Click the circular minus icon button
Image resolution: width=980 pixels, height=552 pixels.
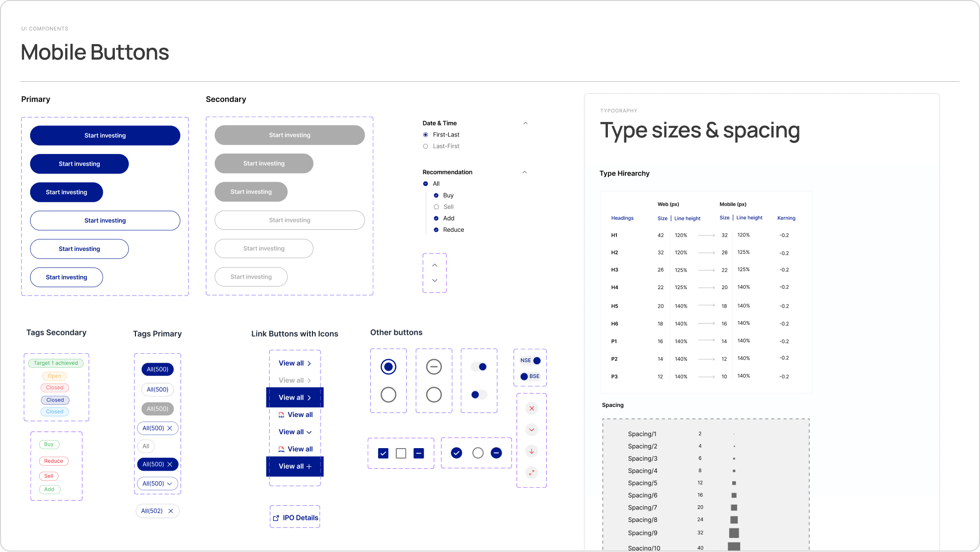[434, 367]
